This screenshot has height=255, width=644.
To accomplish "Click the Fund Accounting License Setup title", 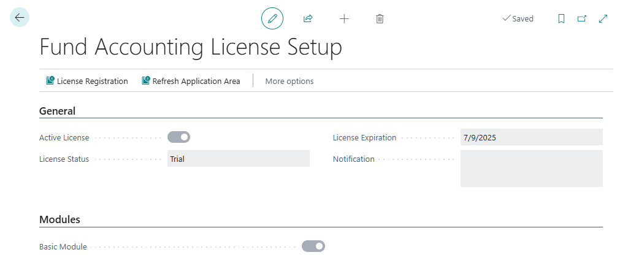I will (x=191, y=48).
